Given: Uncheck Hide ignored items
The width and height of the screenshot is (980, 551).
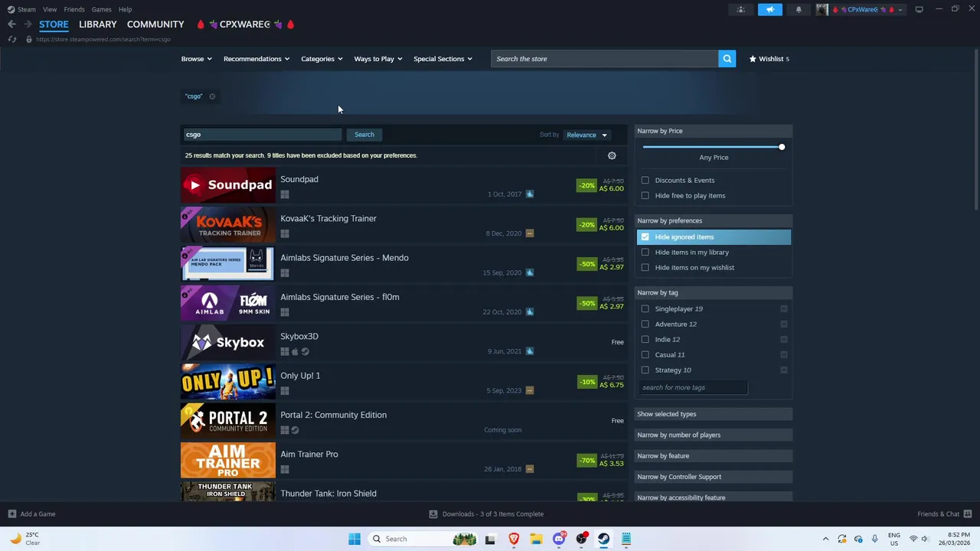Looking at the screenshot, I should 645,237.
